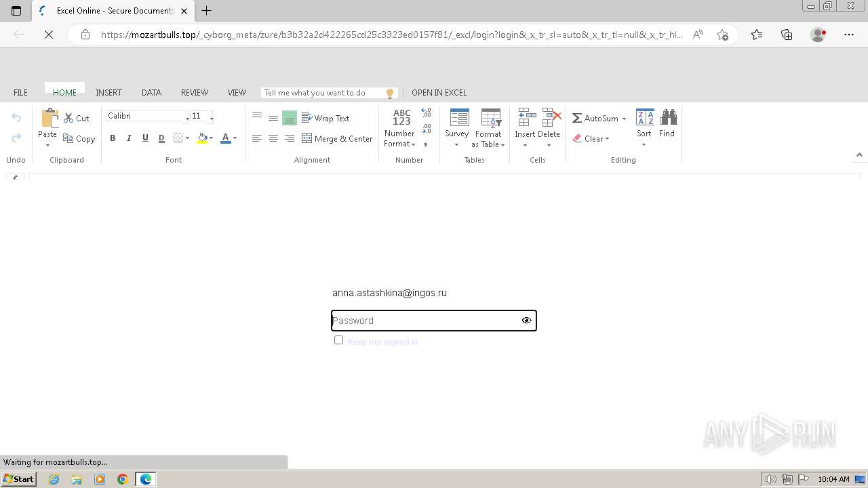Align text left
This screenshot has width=868, height=488.
click(257, 138)
